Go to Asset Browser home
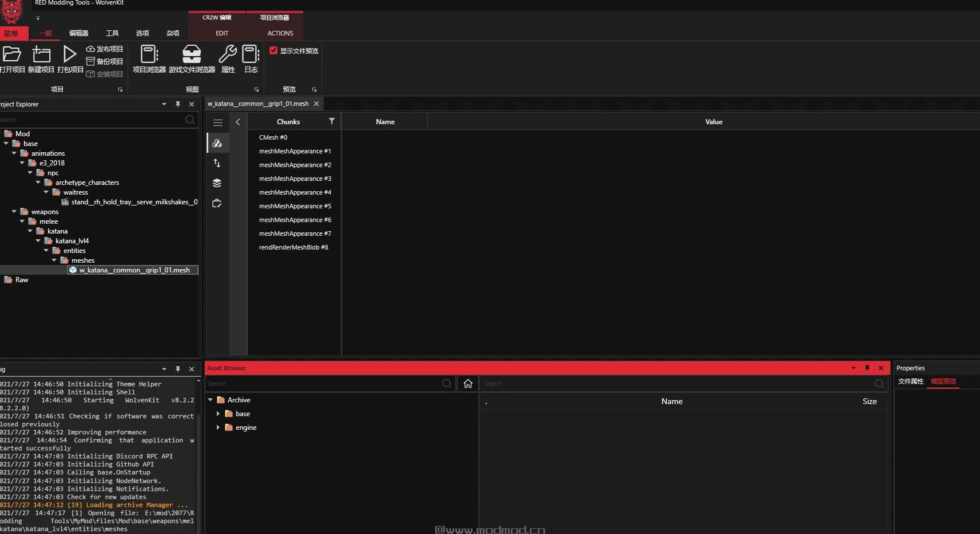The height and width of the screenshot is (534, 980). pos(468,383)
